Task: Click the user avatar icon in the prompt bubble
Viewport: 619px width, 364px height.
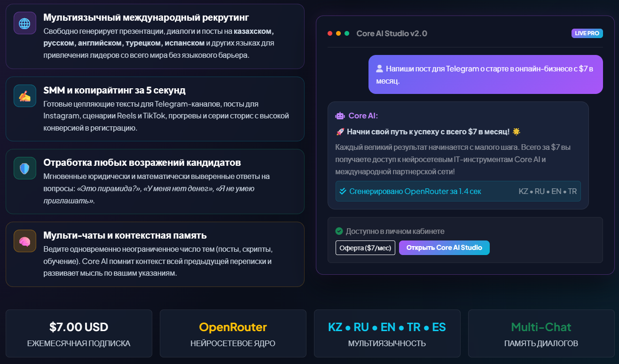Action: (x=380, y=69)
